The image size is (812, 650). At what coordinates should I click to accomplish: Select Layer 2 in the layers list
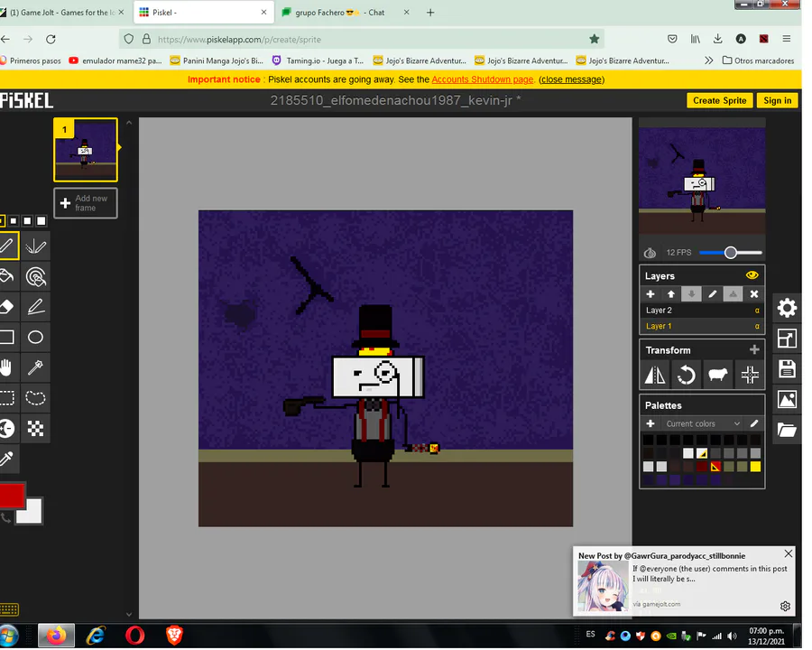pyautogui.click(x=702, y=311)
